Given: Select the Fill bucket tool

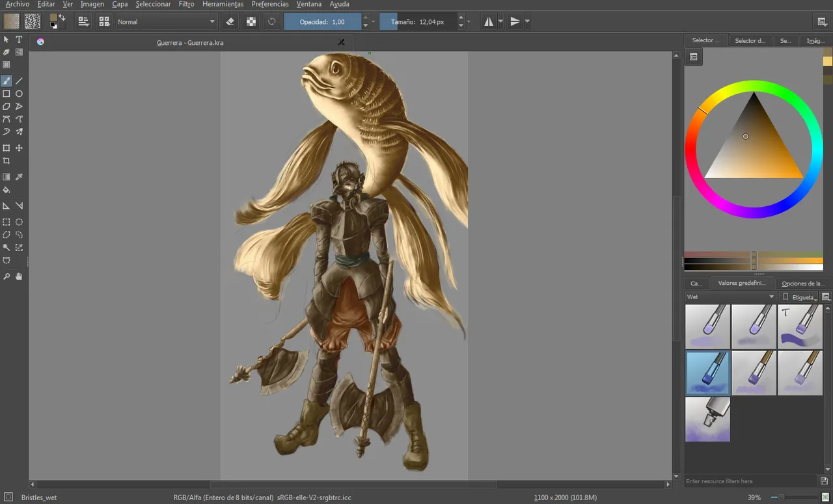Looking at the screenshot, I should tap(7, 190).
